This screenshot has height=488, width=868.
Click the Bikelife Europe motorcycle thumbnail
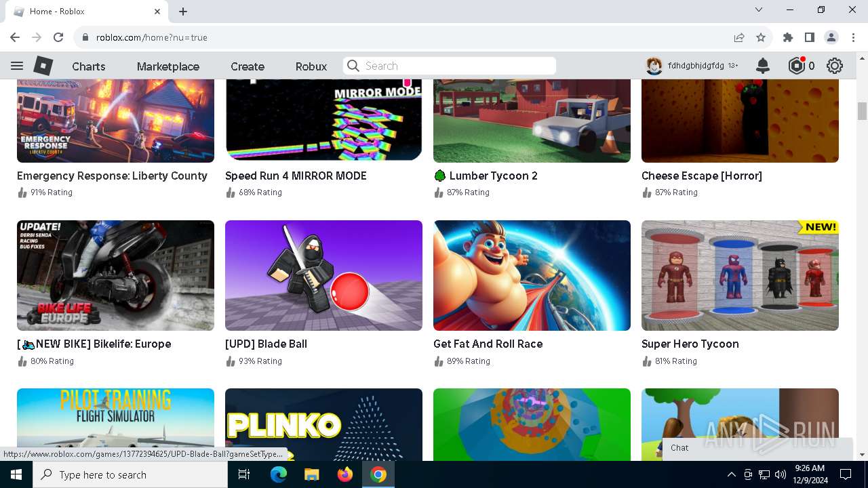pos(115,275)
